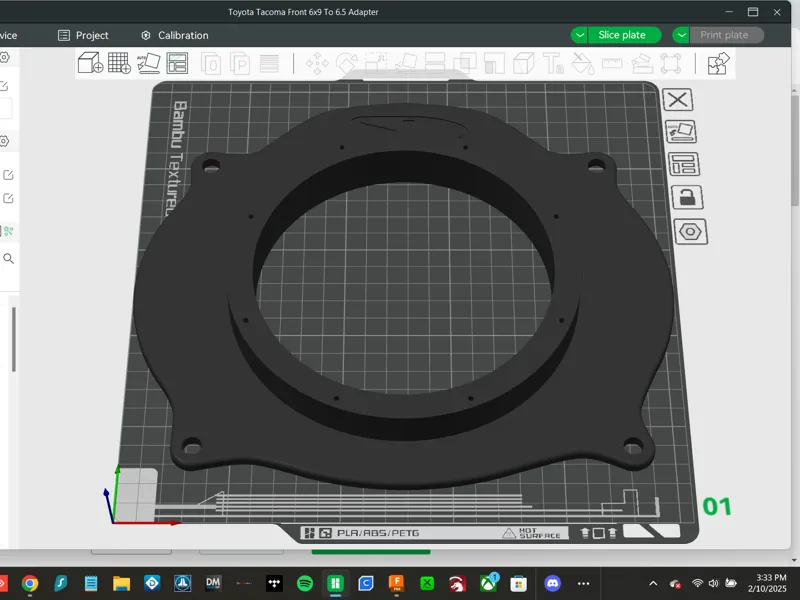Select the Measure ruler tool

pyautogui.click(x=612, y=64)
